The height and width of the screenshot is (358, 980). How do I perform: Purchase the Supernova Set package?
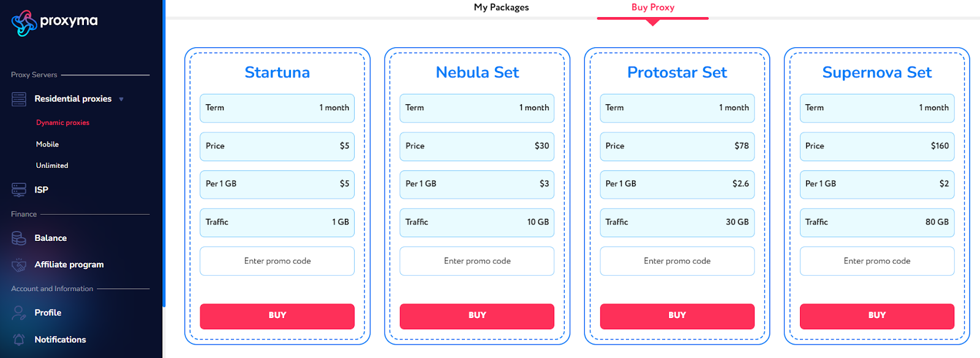876,316
